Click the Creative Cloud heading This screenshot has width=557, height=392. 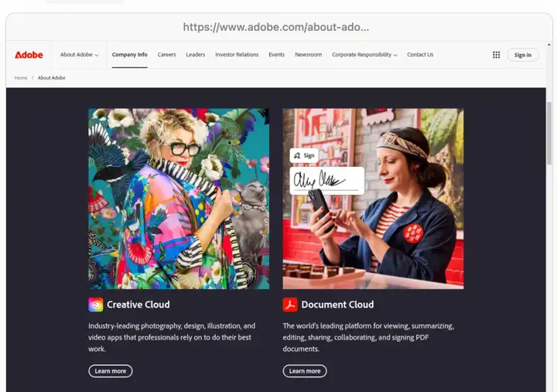[x=138, y=305]
